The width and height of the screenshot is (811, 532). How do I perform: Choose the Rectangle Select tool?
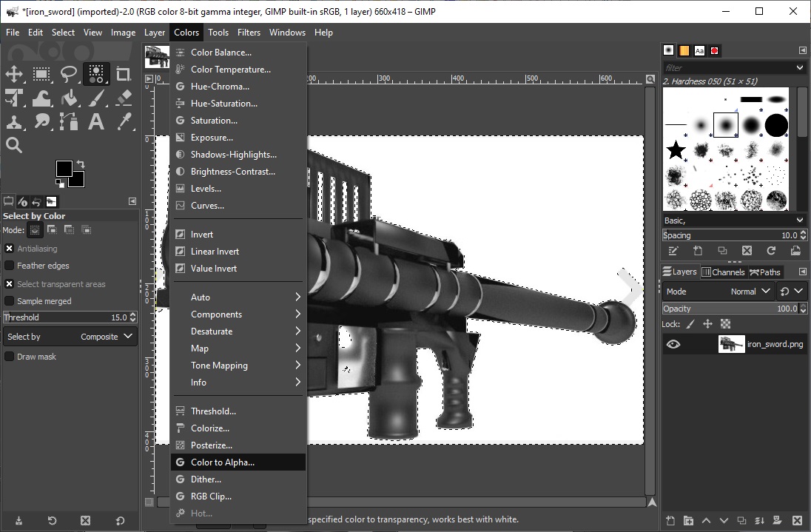click(x=41, y=74)
